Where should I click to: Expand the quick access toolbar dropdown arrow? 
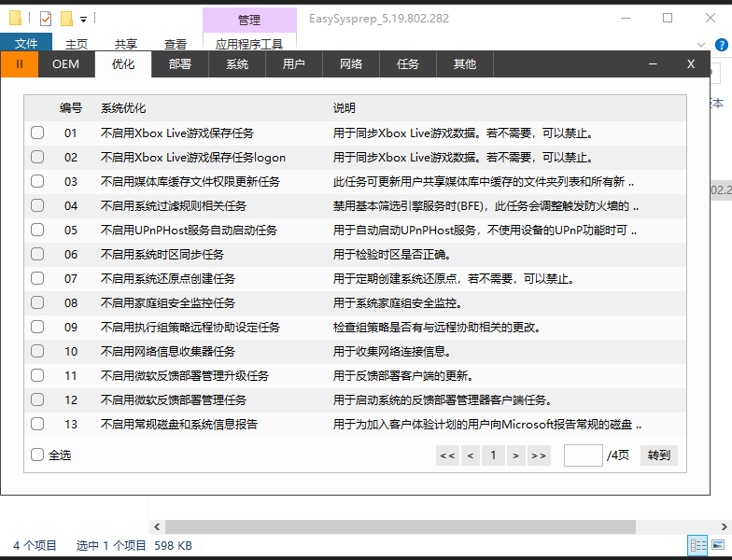coord(84,19)
